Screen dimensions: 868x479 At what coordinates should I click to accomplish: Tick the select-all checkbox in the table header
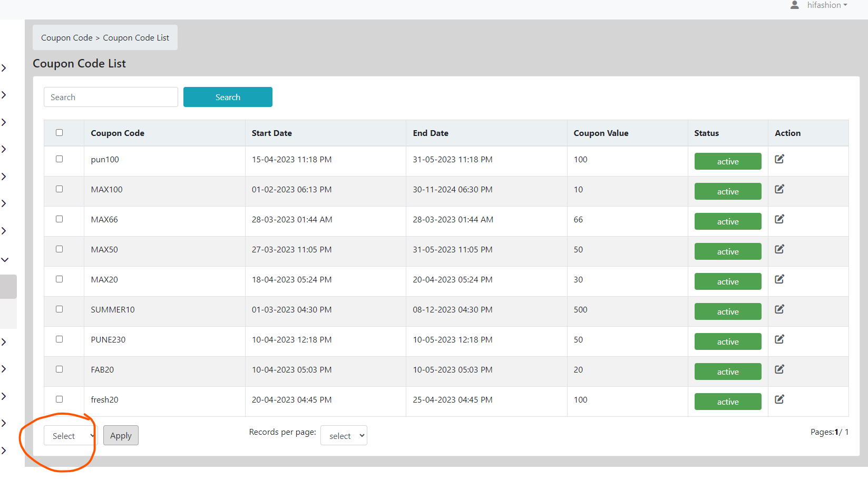[x=59, y=132]
